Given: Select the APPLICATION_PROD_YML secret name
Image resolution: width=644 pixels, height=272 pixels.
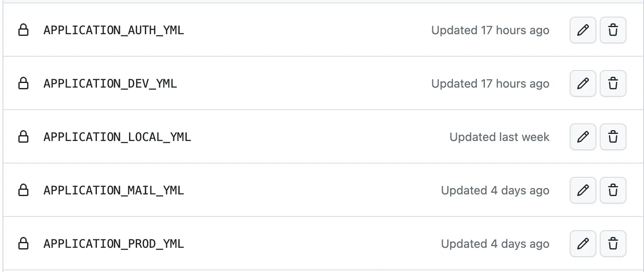Looking at the screenshot, I should pos(114,244).
